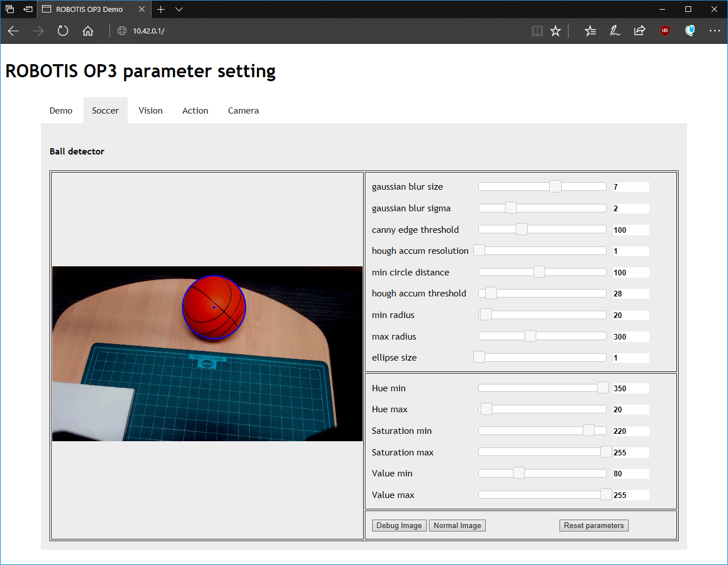Open uBlock Origin extension
Viewport: 728px width, 565px height.
tap(665, 31)
